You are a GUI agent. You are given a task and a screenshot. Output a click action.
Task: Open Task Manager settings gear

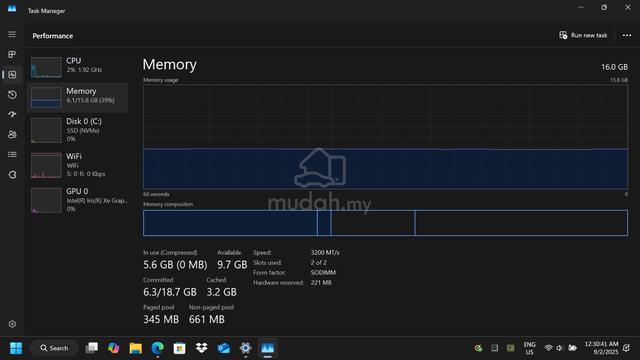[x=12, y=324]
